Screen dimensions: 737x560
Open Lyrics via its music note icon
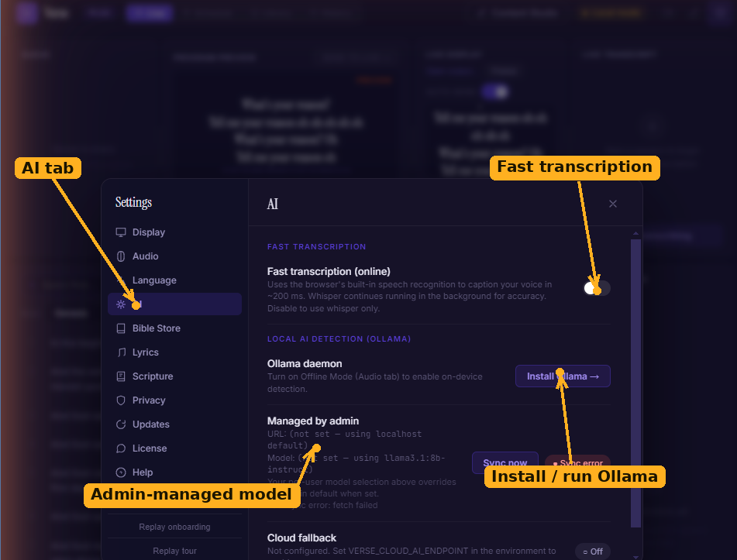point(121,352)
